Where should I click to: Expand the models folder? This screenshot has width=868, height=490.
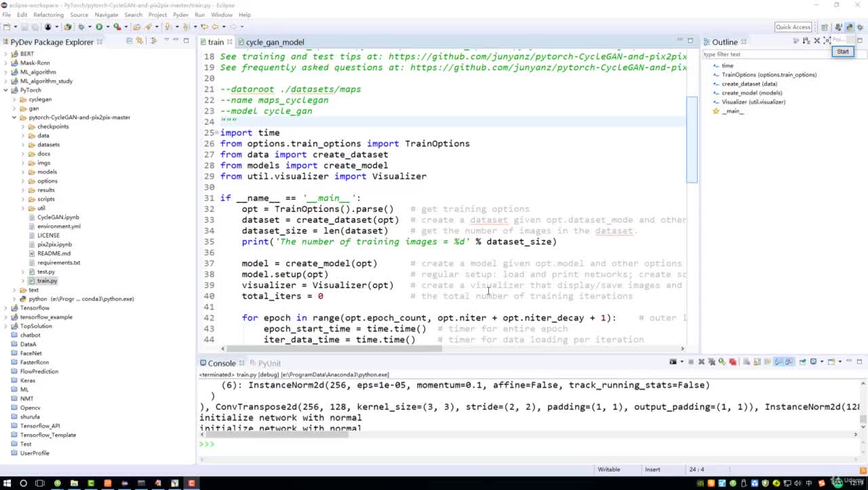pyautogui.click(x=22, y=172)
